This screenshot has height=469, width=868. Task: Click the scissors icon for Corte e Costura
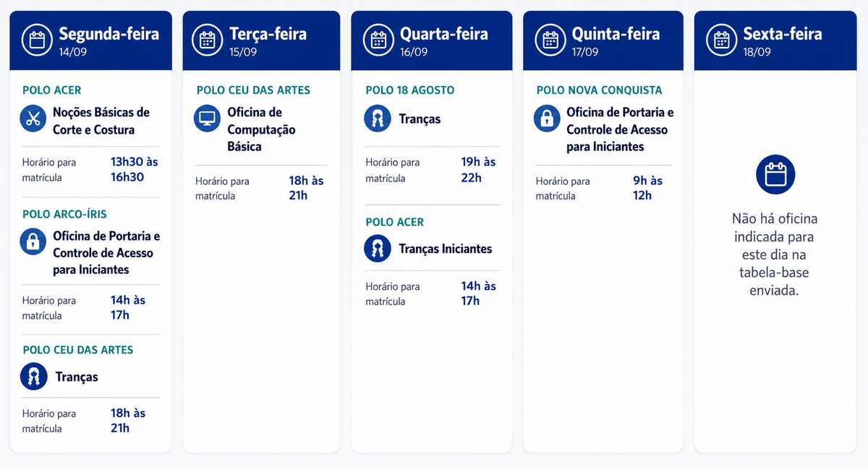pos(33,119)
